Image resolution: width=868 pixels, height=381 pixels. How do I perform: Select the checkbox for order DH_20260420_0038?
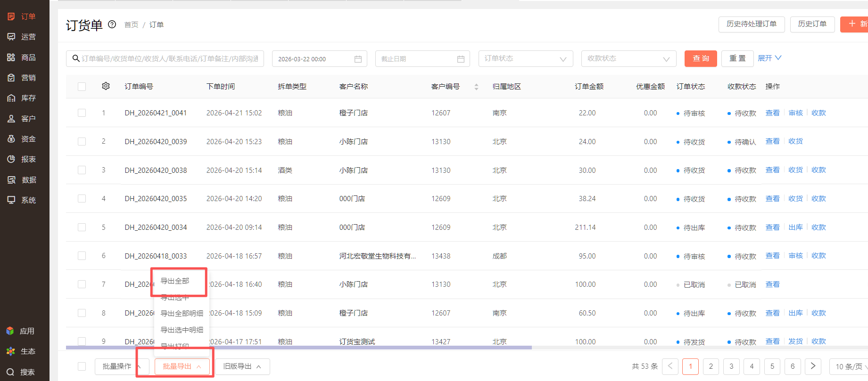point(82,170)
